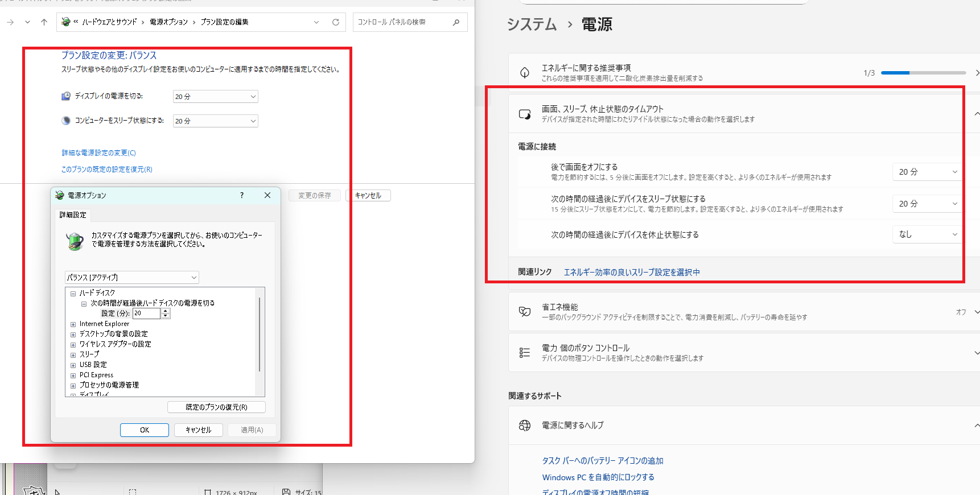Open コンピューターをスリープ状態にする dropdown

tap(215, 121)
